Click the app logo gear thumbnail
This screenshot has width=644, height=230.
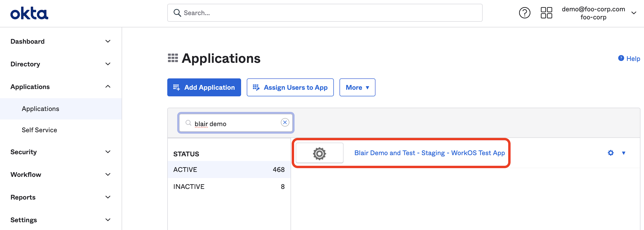point(319,153)
